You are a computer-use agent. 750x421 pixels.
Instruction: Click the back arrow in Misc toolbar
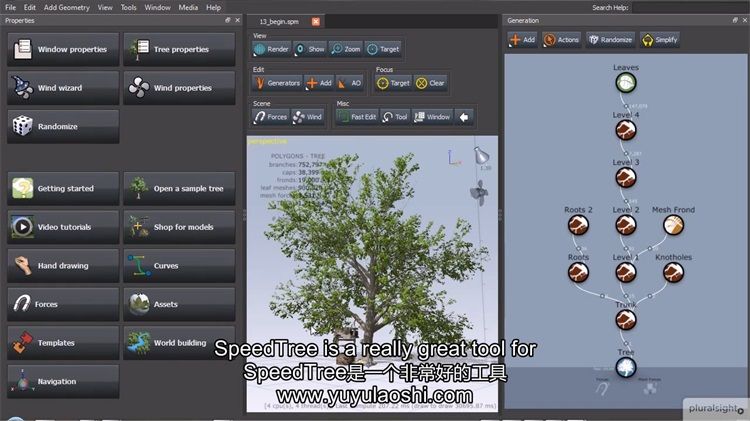[464, 117]
